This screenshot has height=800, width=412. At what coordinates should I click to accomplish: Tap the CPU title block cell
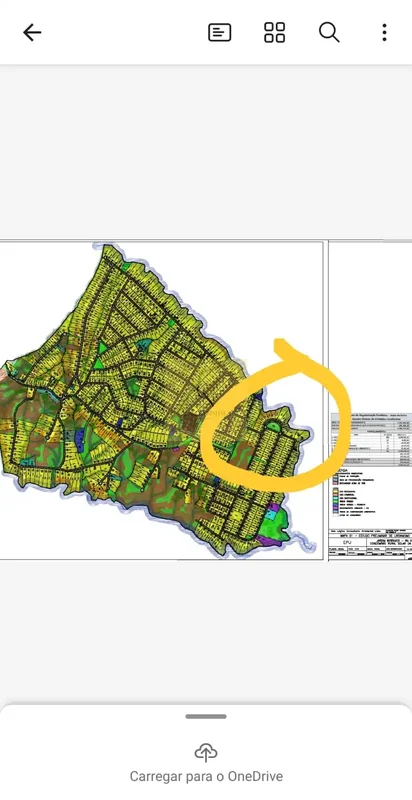tap(347, 542)
